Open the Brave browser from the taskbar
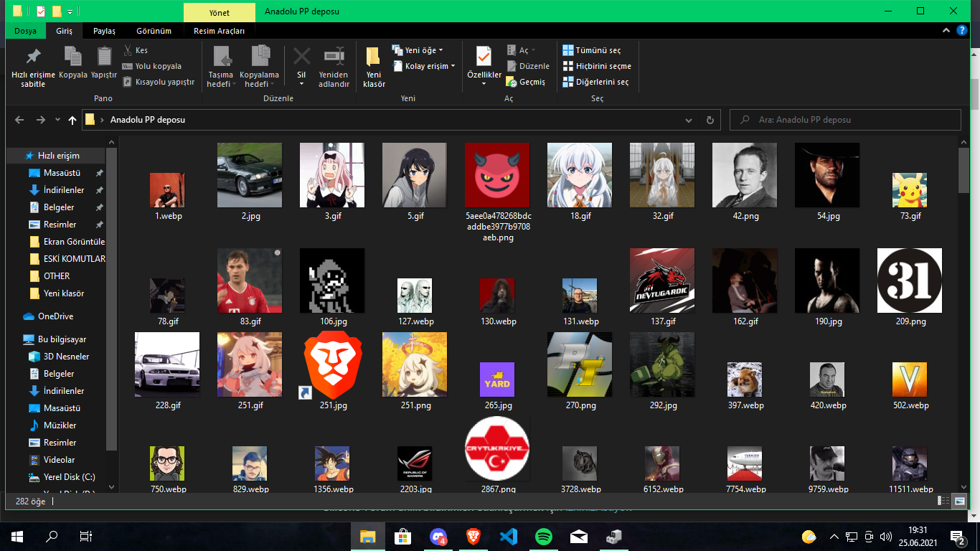Image resolution: width=980 pixels, height=551 pixels. (473, 536)
